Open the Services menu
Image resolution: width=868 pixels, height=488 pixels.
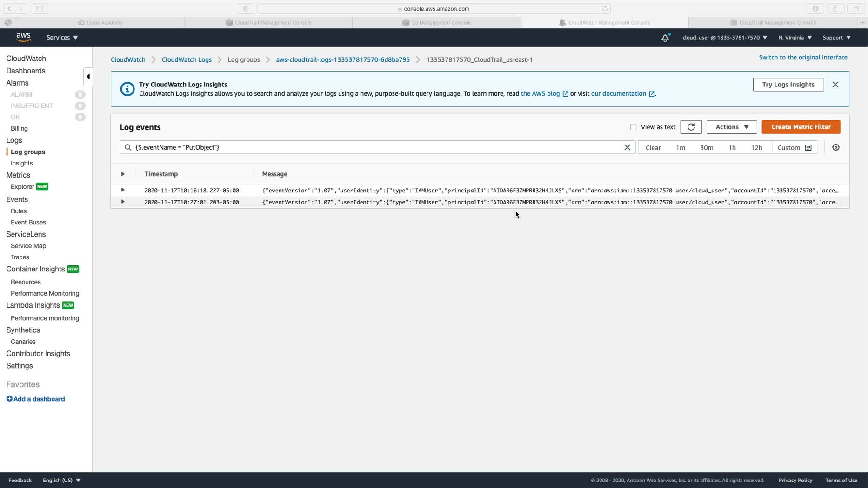62,38
